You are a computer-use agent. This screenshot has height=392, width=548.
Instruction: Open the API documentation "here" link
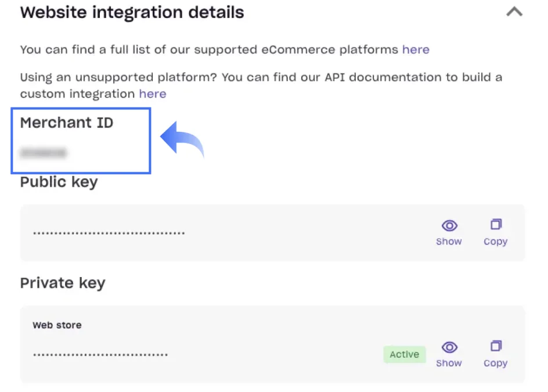pos(153,93)
